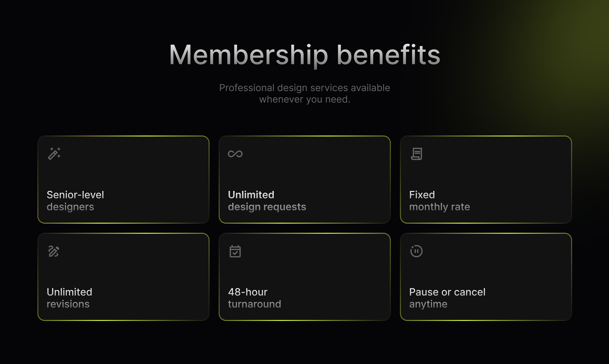Open the Unlimited revisions card
This screenshot has height=364, width=609.
(123, 277)
